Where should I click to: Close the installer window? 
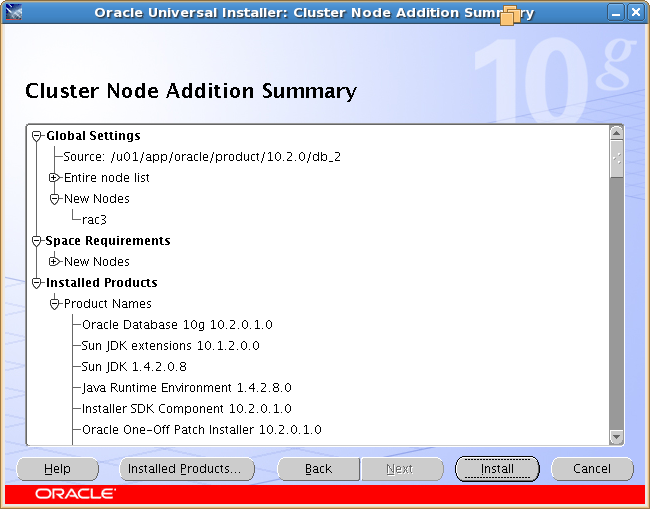pos(635,12)
